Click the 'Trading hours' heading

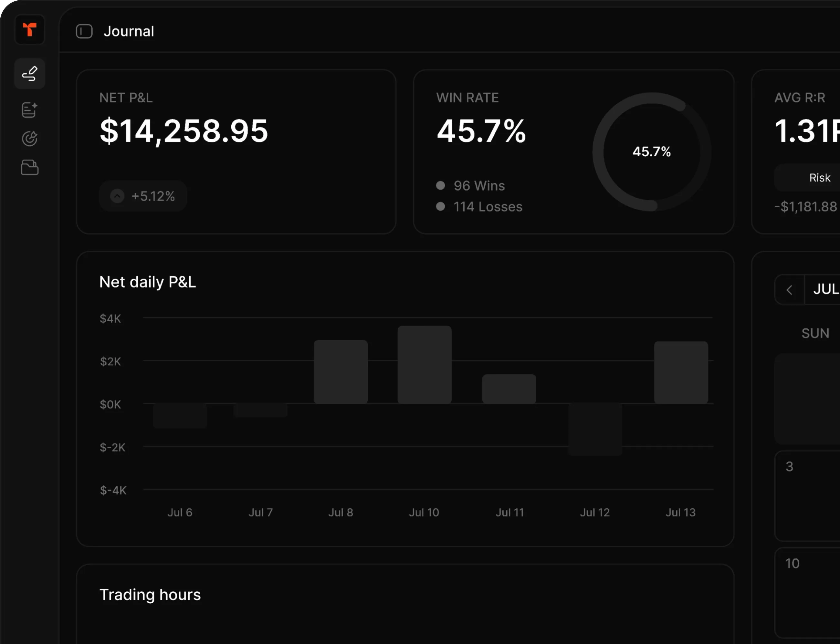pyautogui.click(x=150, y=595)
